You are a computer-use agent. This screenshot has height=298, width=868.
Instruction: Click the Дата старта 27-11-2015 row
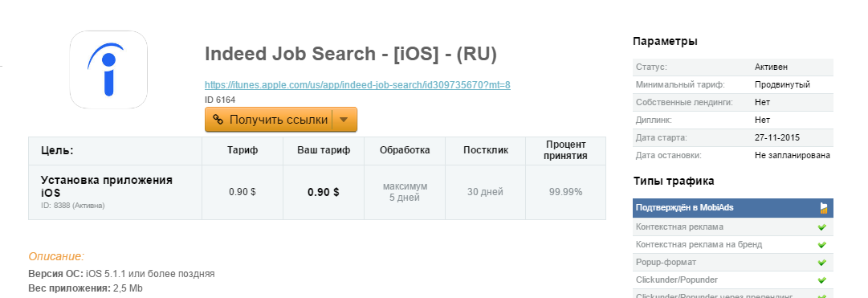(732, 138)
